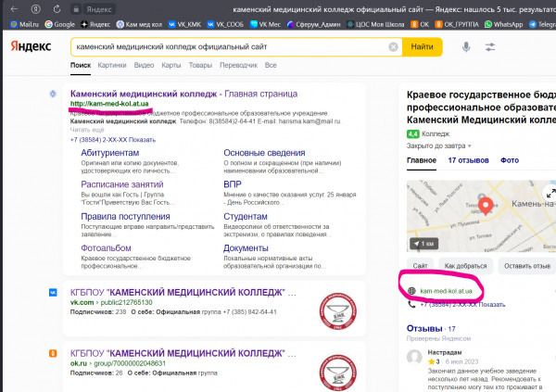556x392 pixels.
Task: Open the Фото tab in sidebar
Action: 510,160
